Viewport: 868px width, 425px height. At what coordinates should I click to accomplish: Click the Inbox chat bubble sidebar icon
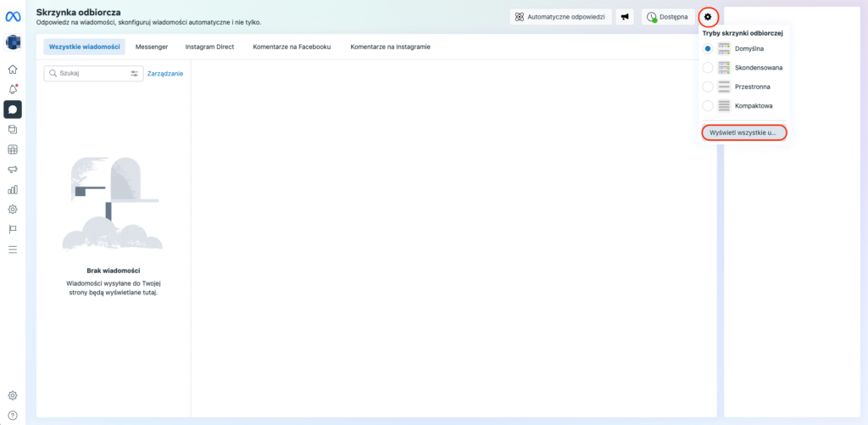13,109
